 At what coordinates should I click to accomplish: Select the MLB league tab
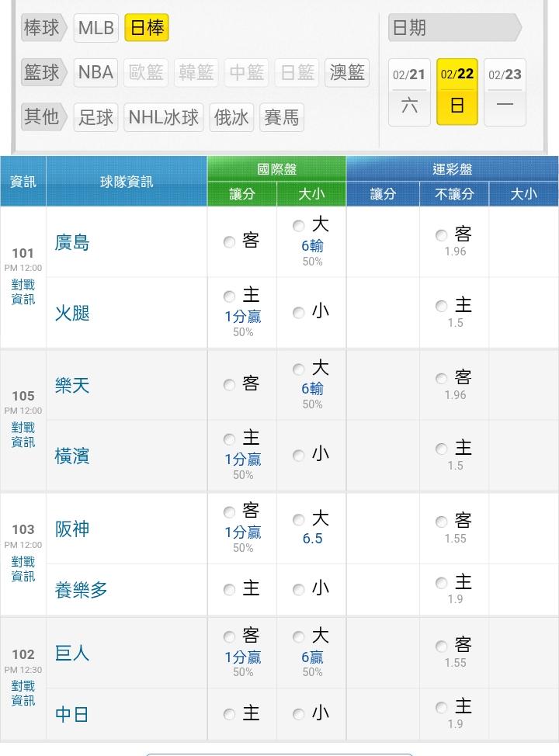point(95,29)
